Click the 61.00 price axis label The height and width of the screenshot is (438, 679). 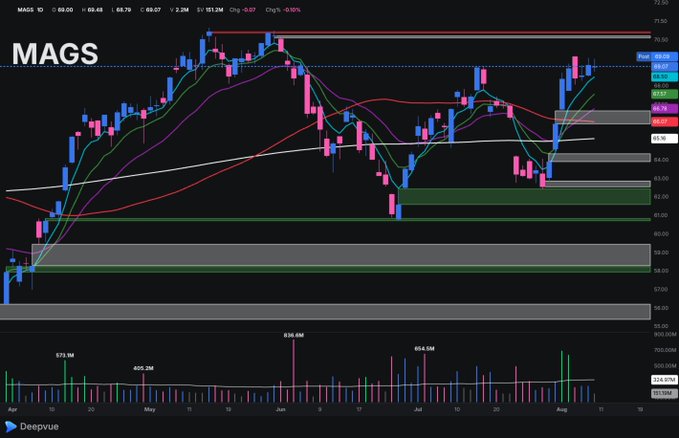coord(661,215)
